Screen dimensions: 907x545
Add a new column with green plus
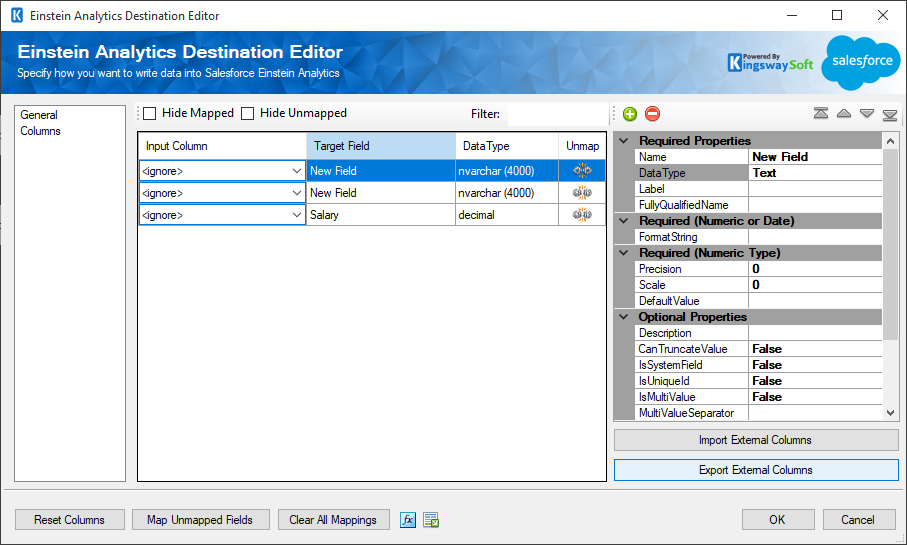(x=630, y=114)
